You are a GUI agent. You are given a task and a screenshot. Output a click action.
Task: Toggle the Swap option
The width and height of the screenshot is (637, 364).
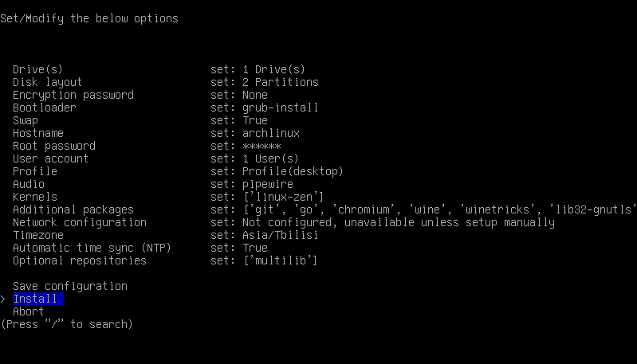pos(26,120)
